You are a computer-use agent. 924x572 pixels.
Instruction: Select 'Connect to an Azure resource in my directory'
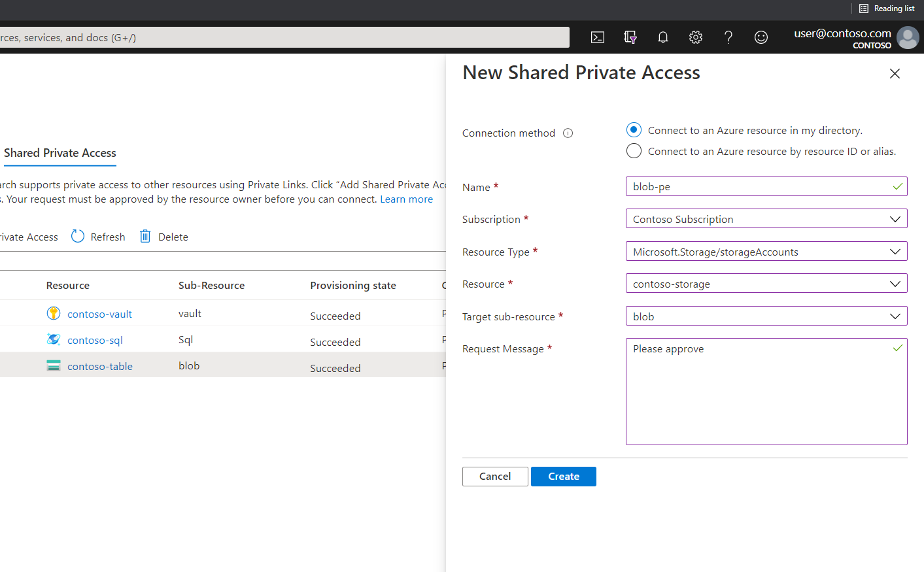click(x=634, y=130)
